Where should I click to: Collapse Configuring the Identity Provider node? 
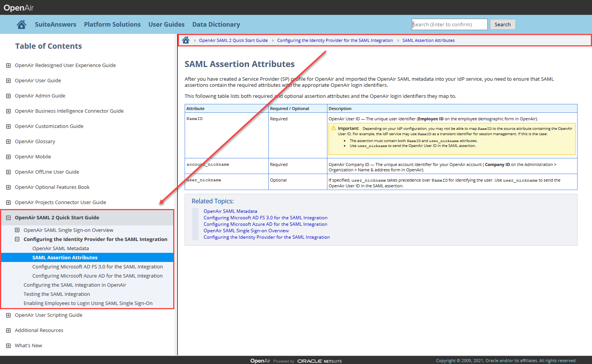pyautogui.click(x=17, y=239)
